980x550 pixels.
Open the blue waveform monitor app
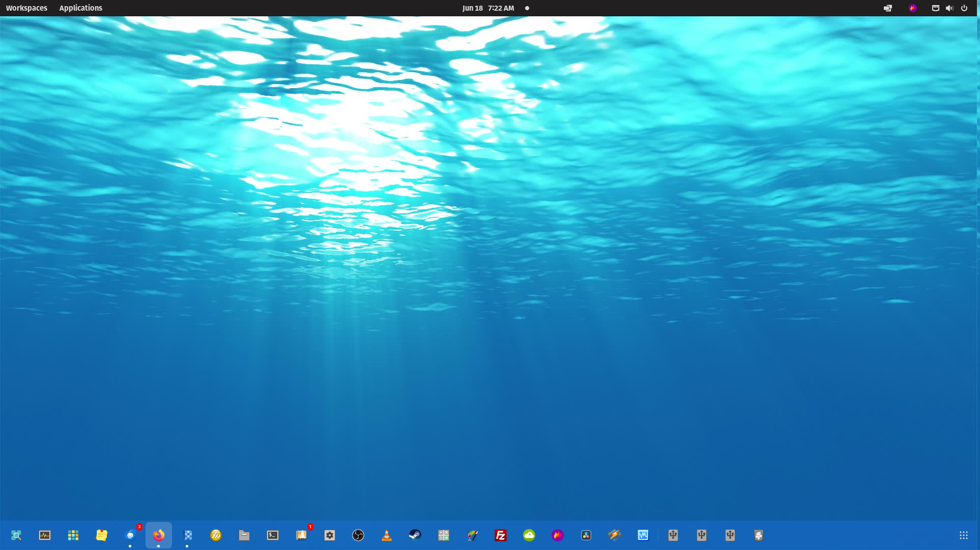click(643, 535)
